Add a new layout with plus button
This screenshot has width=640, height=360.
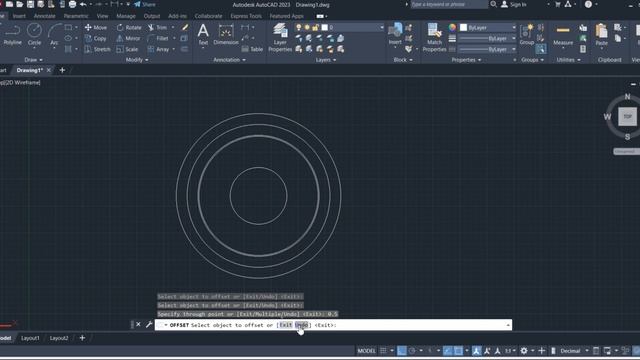pos(82,338)
